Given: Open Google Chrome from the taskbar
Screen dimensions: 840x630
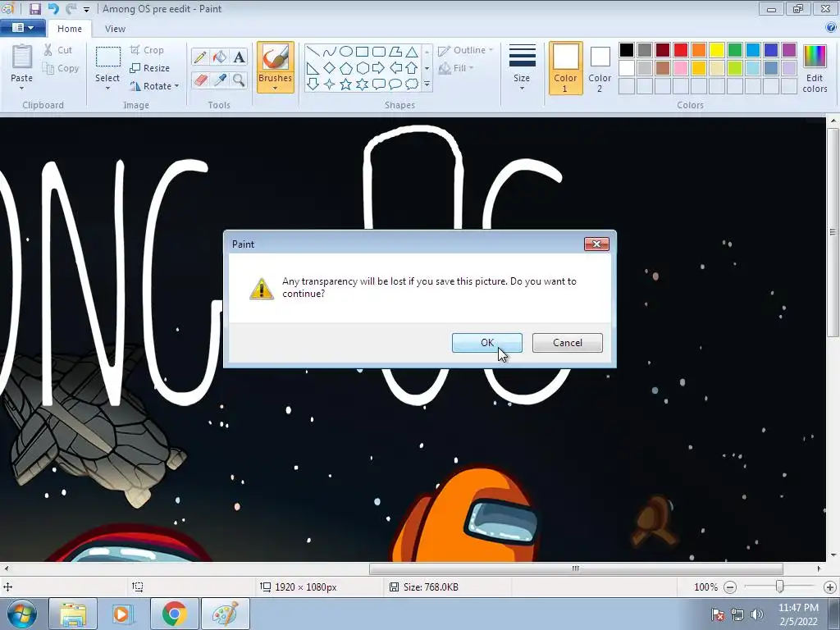Looking at the screenshot, I should [x=174, y=614].
